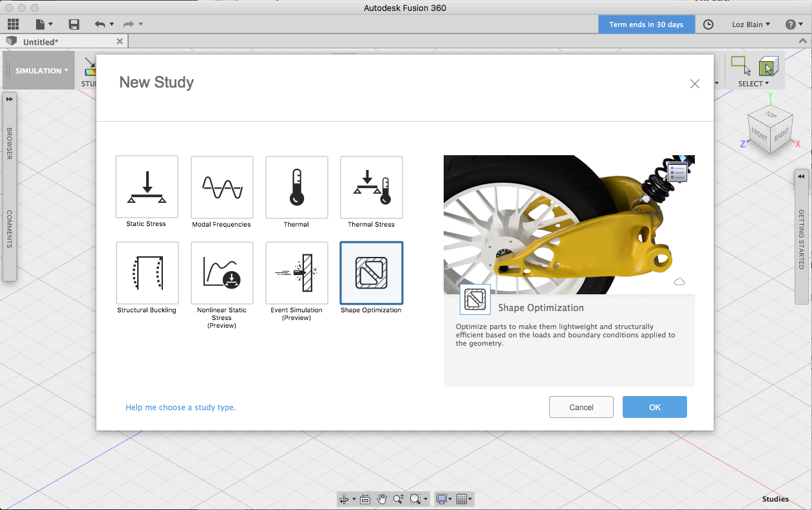Open the Save file icon
812x510 pixels.
click(x=73, y=24)
